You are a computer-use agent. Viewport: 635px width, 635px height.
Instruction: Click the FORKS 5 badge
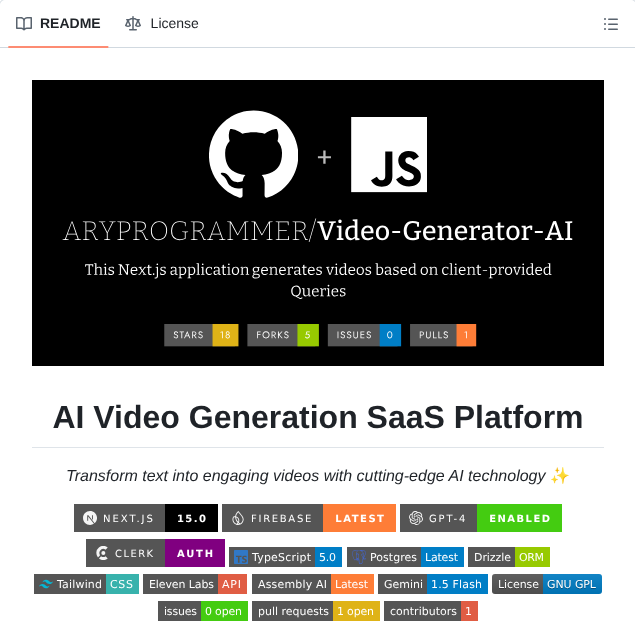point(283,335)
